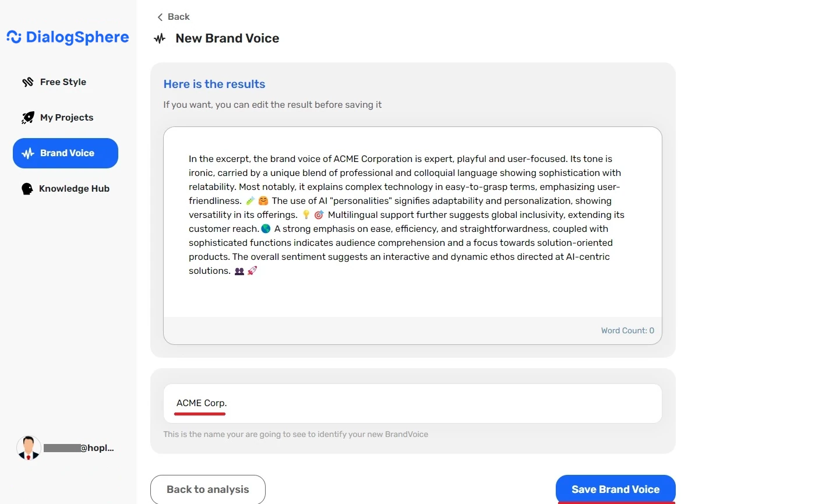The width and height of the screenshot is (822, 504).
Task: Click the Back link in the header
Action: [x=178, y=17]
